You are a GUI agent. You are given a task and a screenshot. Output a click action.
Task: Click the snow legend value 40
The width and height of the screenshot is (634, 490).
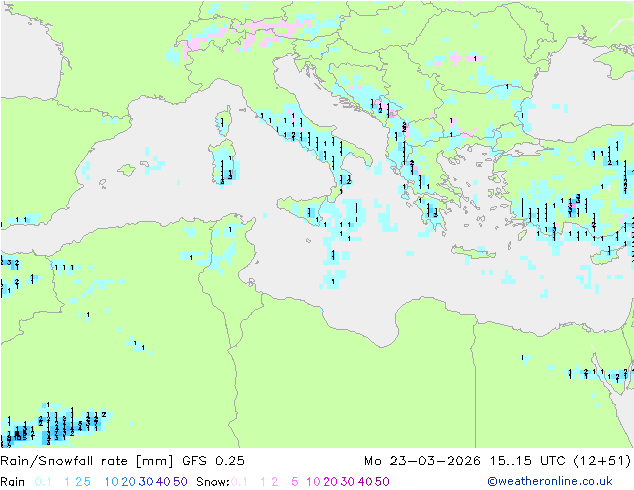click(365, 482)
